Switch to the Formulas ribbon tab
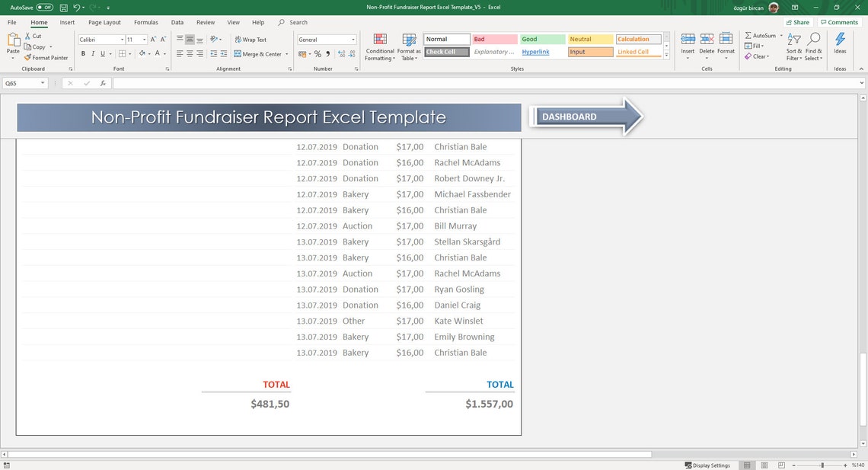Screen dimensions: 868x470 pyautogui.click(x=144, y=22)
